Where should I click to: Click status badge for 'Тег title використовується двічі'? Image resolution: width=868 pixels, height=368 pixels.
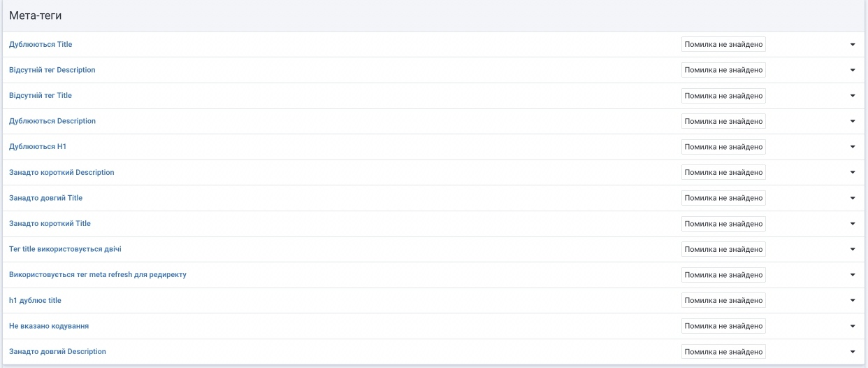[723, 249]
